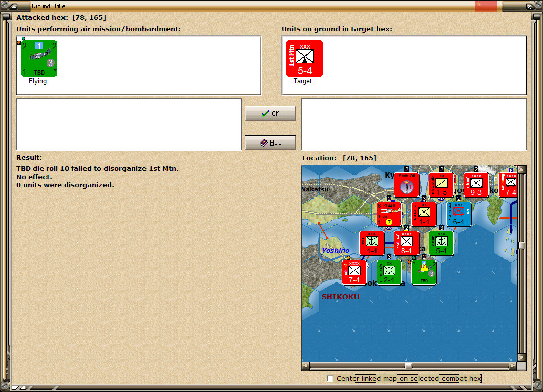Click the Yoshino map label

[336, 250]
